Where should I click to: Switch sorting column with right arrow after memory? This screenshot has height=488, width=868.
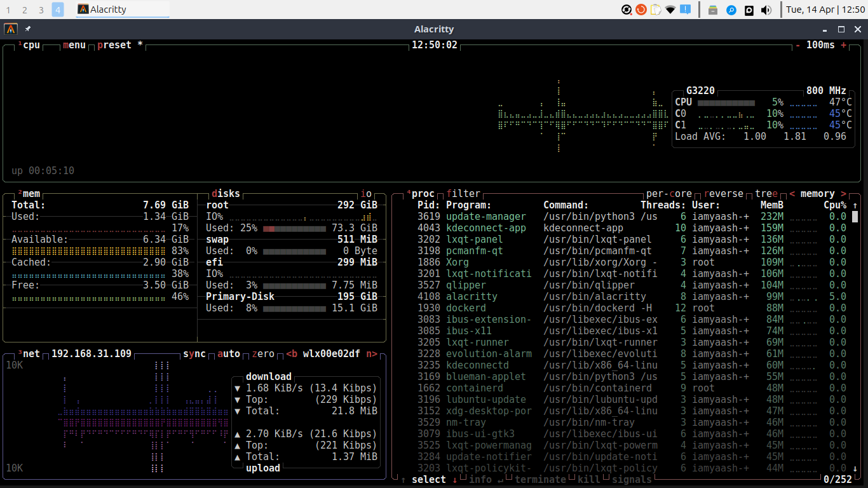(x=844, y=194)
